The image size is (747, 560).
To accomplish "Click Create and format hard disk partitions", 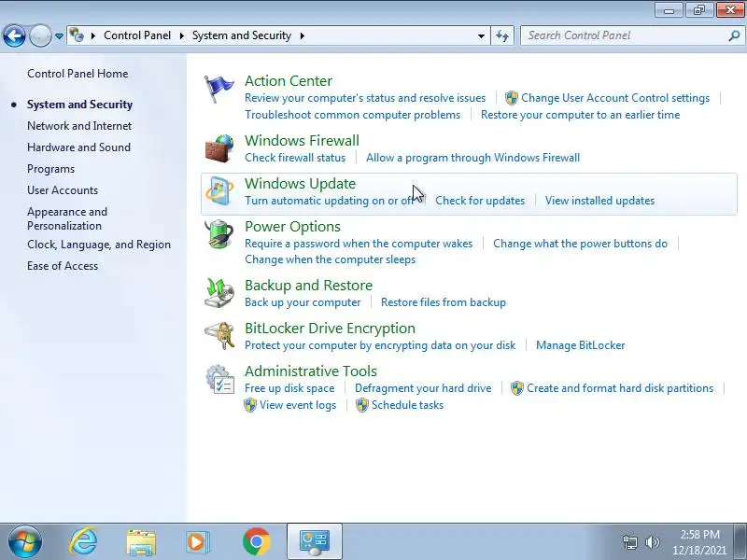I will tap(620, 388).
